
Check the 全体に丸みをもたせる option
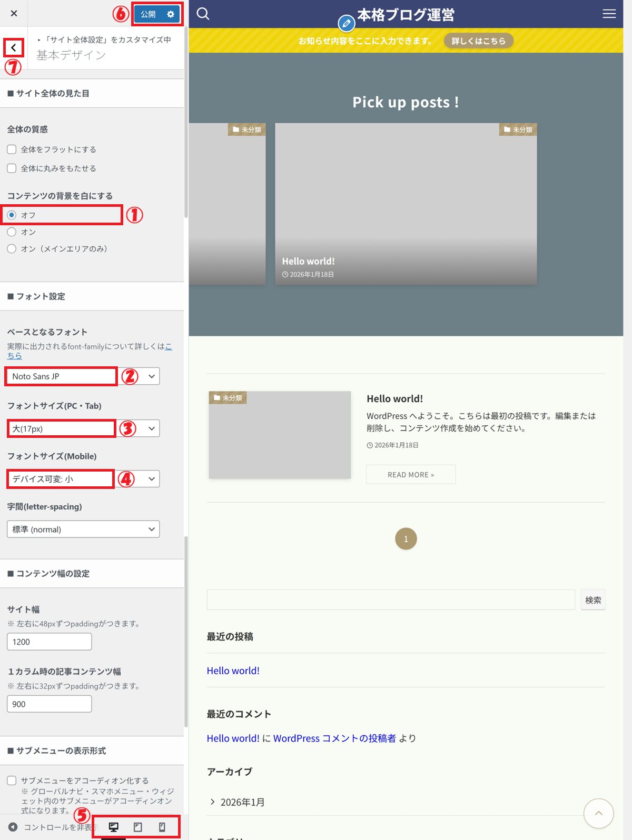coord(12,168)
